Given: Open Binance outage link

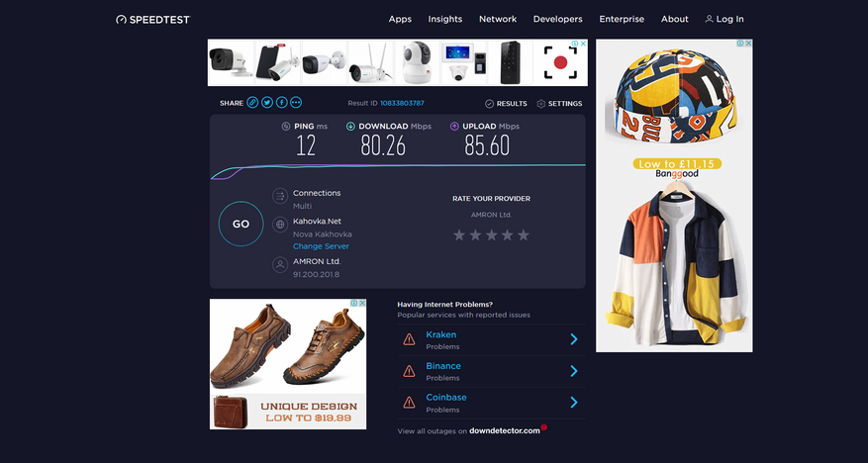Looking at the screenshot, I should (x=442, y=366).
